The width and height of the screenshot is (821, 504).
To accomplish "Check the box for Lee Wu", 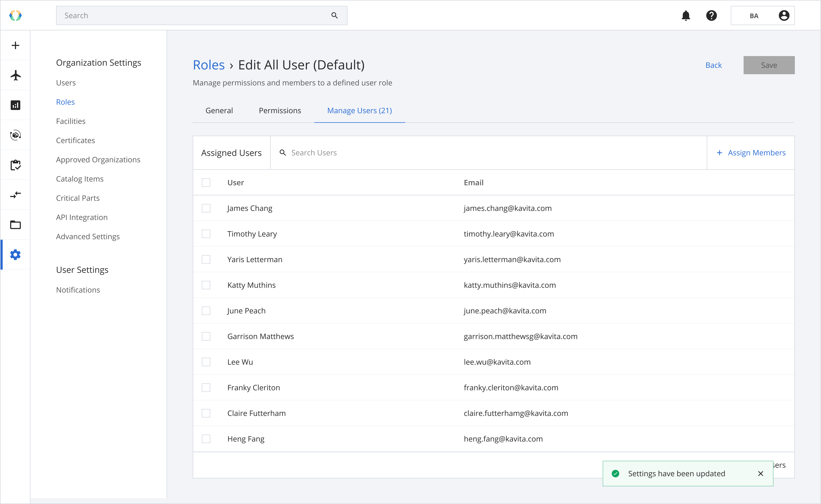I will 206,362.
